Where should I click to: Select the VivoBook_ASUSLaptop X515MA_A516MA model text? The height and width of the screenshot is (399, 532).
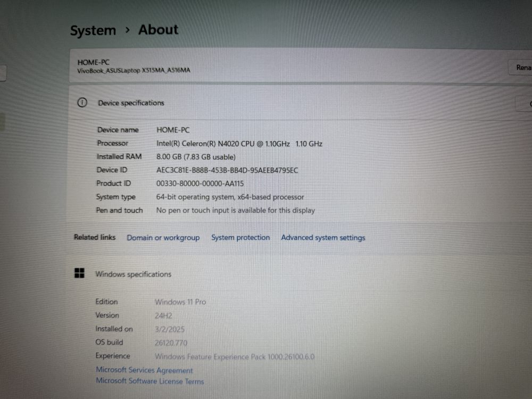click(134, 71)
